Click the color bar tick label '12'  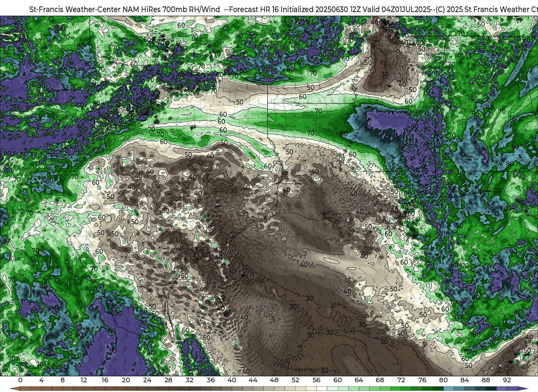click(x=84, y=380)
